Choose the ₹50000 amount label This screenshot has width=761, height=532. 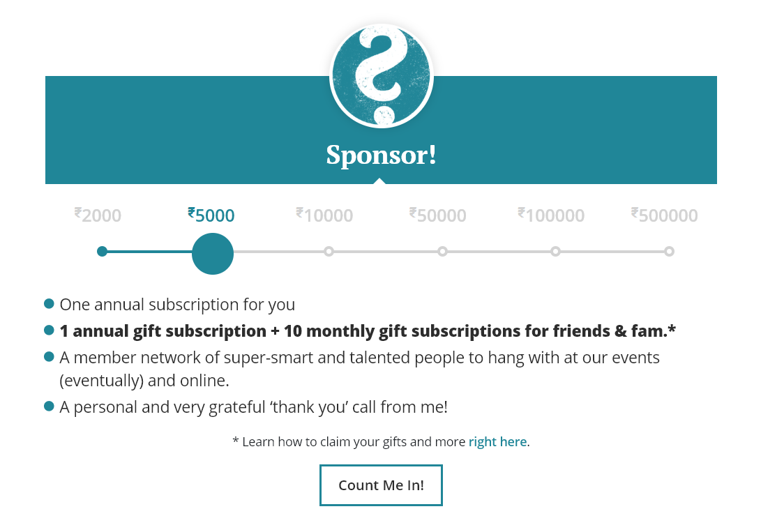click(x=438, y=215)
